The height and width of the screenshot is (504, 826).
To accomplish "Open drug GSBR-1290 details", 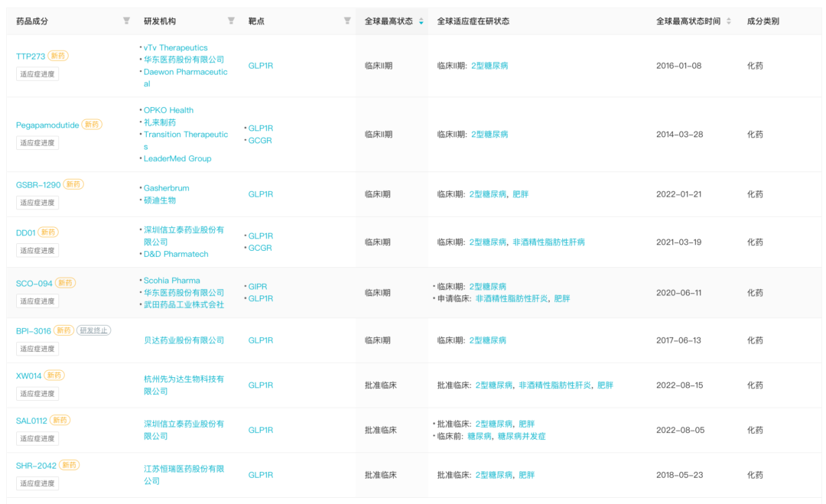I will tap(38, 185).
